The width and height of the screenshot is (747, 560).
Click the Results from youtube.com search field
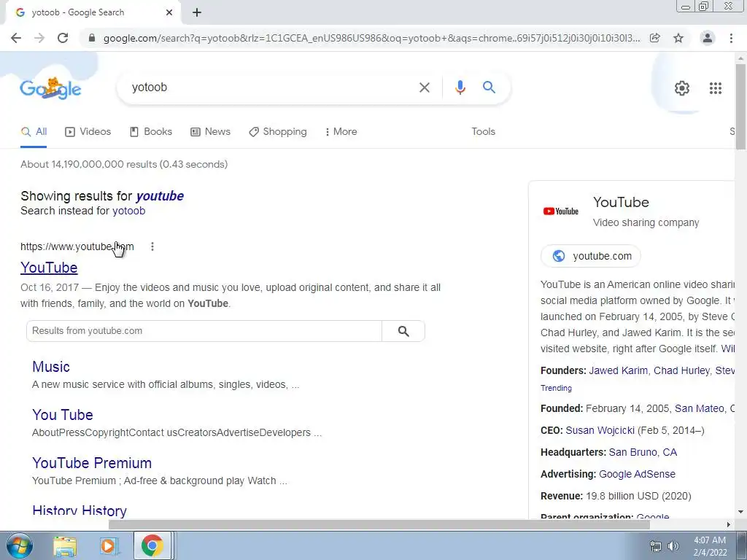tap(204, 331)
